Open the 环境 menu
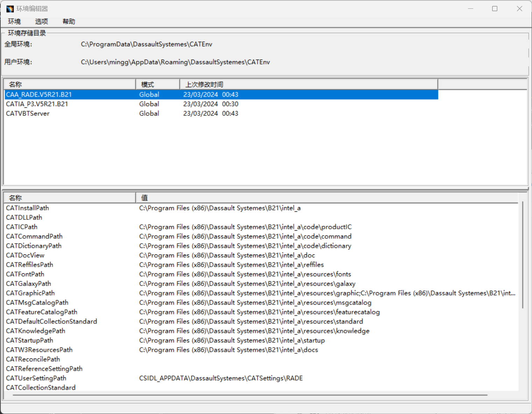The width and height of the screenshot is (532, 414). [14, 22]
